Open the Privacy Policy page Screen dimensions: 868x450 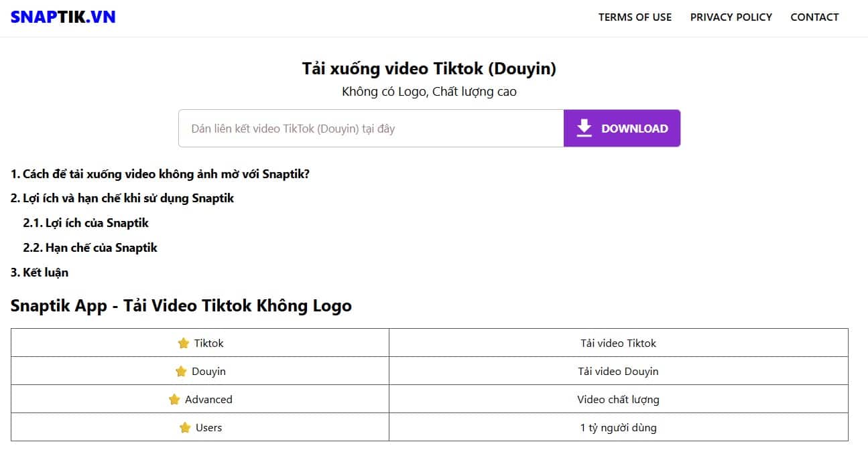click(x=731, y=17)
